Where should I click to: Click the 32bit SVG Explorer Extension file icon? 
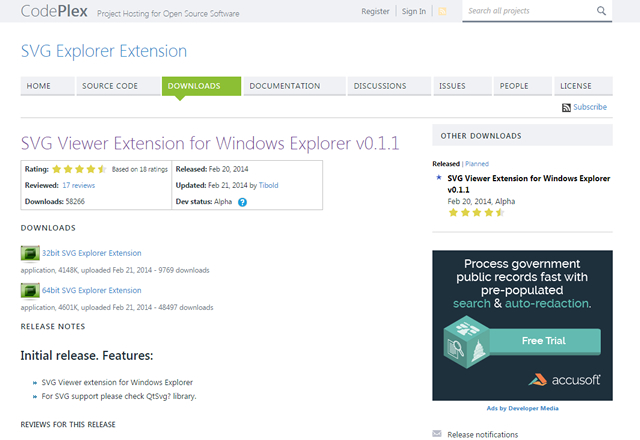[30, 253]
